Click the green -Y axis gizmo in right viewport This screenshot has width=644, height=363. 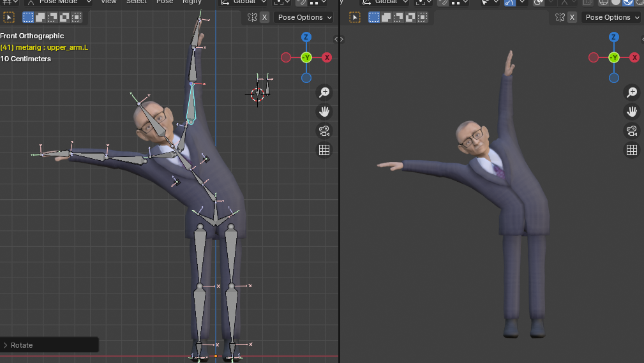coord(614,57)
